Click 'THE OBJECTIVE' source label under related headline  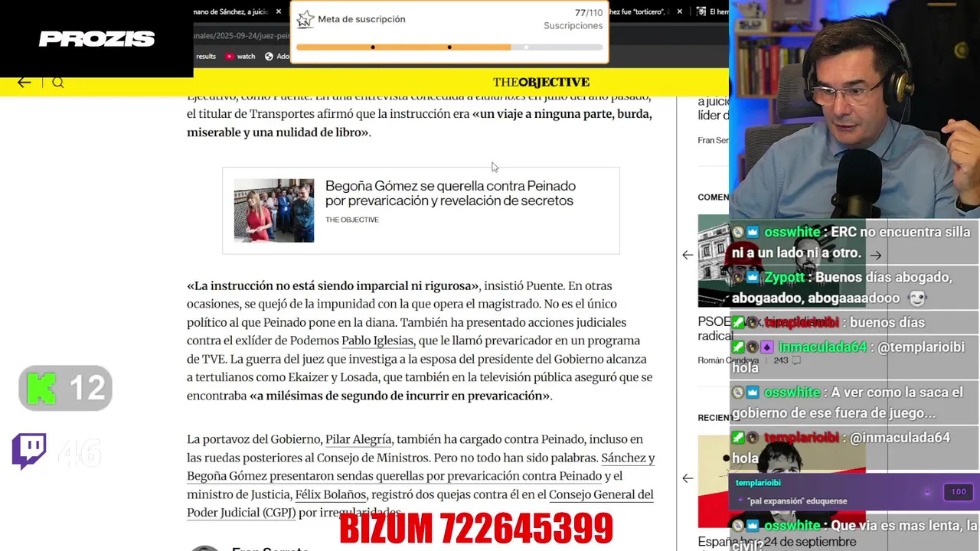(x=352, y=220)
